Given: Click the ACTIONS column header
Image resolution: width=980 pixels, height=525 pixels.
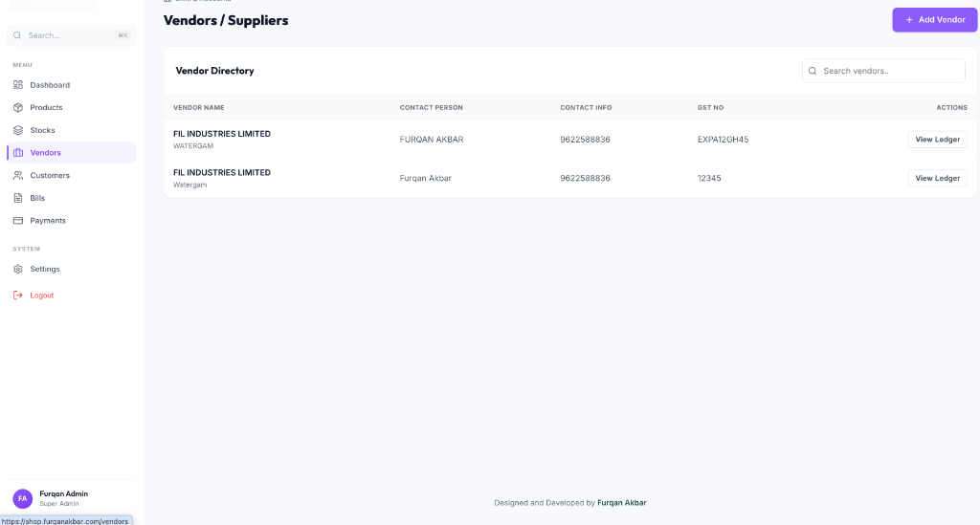Looking at the screenshot, I should click(952, 107).
